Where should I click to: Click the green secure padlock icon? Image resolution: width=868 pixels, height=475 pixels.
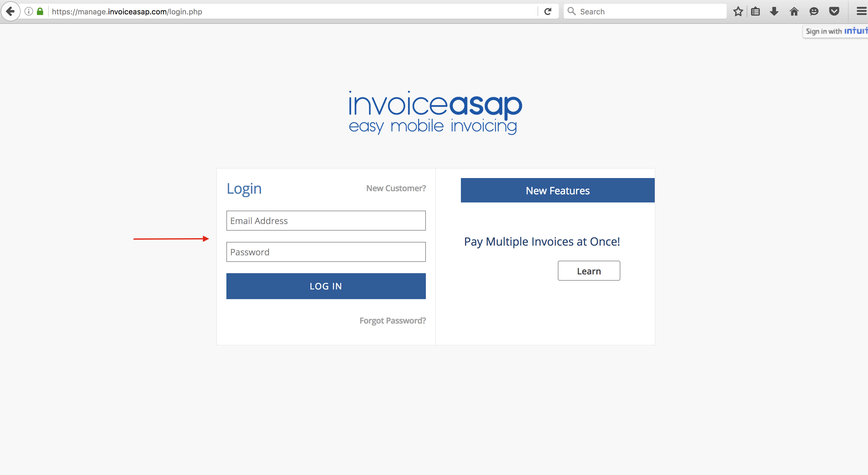tap(40, 12)
